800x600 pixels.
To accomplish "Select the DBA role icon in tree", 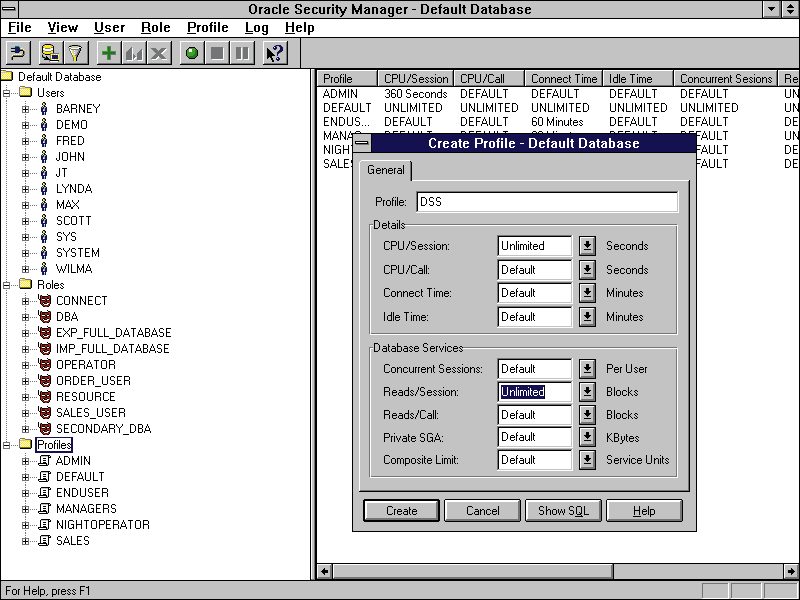I will (x=44, y=317).
